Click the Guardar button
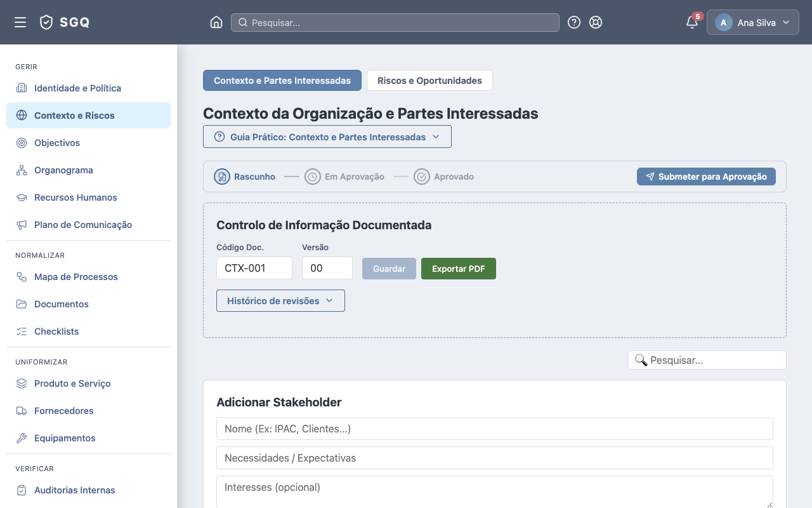Viewport: 812px width, 508px height. coord(389,269)
